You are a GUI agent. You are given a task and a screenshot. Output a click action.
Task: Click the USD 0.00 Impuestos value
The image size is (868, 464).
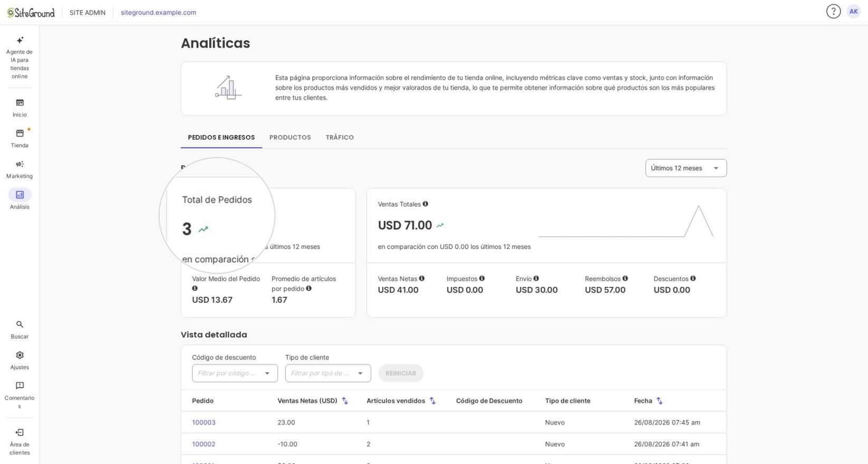pyautogui.click(x=465, y=290)
